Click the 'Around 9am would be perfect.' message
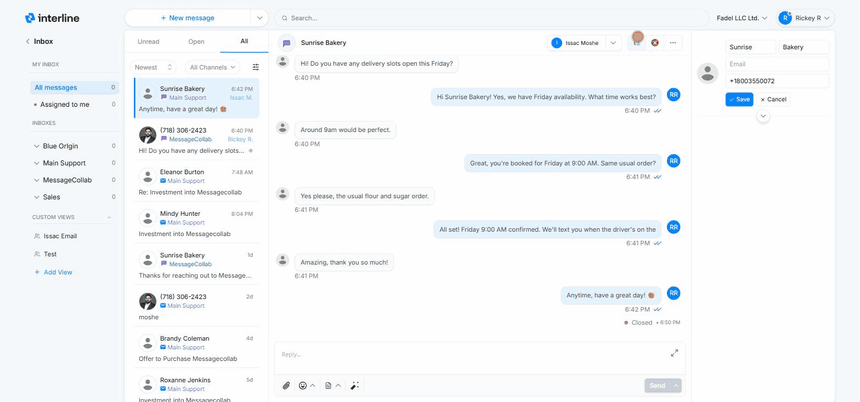 pyautogui.click(x=346, y=130)
